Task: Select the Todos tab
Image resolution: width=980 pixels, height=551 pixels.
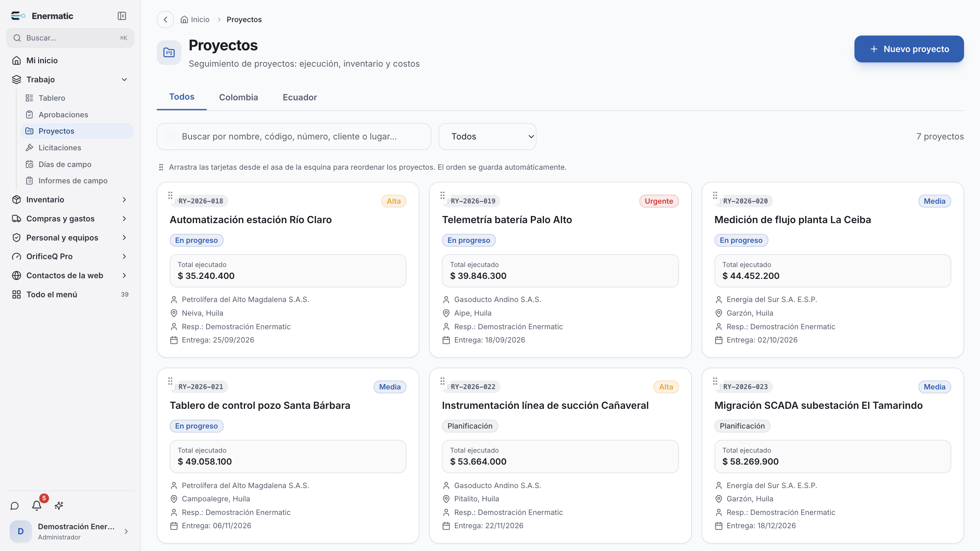Action: click(x=182, y=97)
